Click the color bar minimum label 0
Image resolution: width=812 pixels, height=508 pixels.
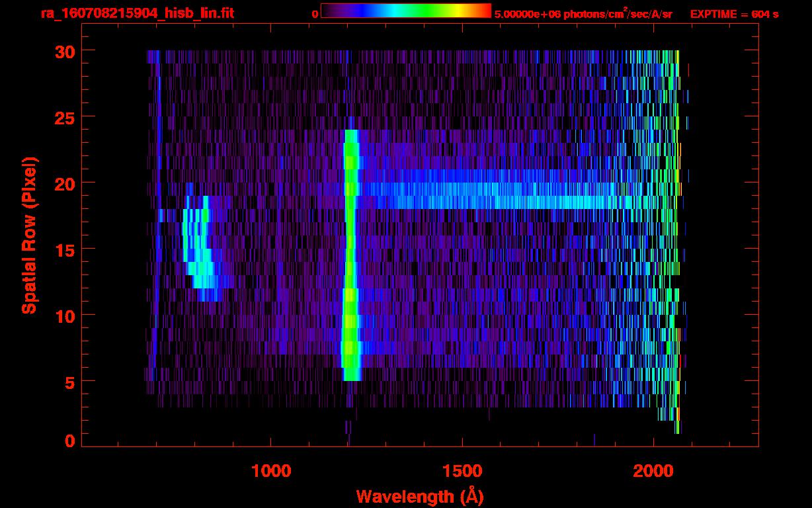(315, 14)
